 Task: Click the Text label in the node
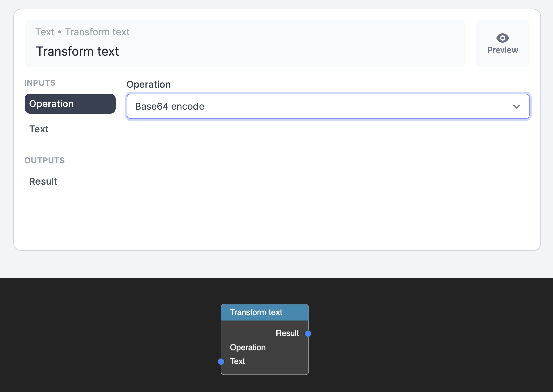tap(237, 361)
